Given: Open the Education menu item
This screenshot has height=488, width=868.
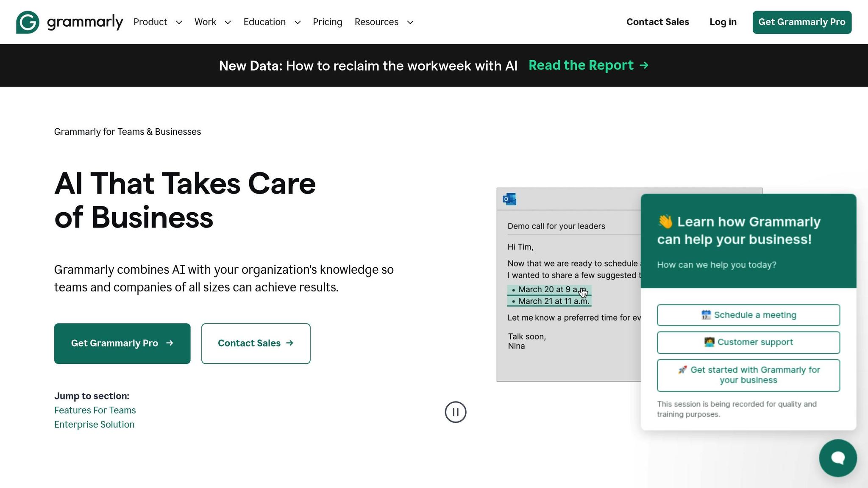Looking at the screenshot, I should pyautogui.click(x=264, y=22).
